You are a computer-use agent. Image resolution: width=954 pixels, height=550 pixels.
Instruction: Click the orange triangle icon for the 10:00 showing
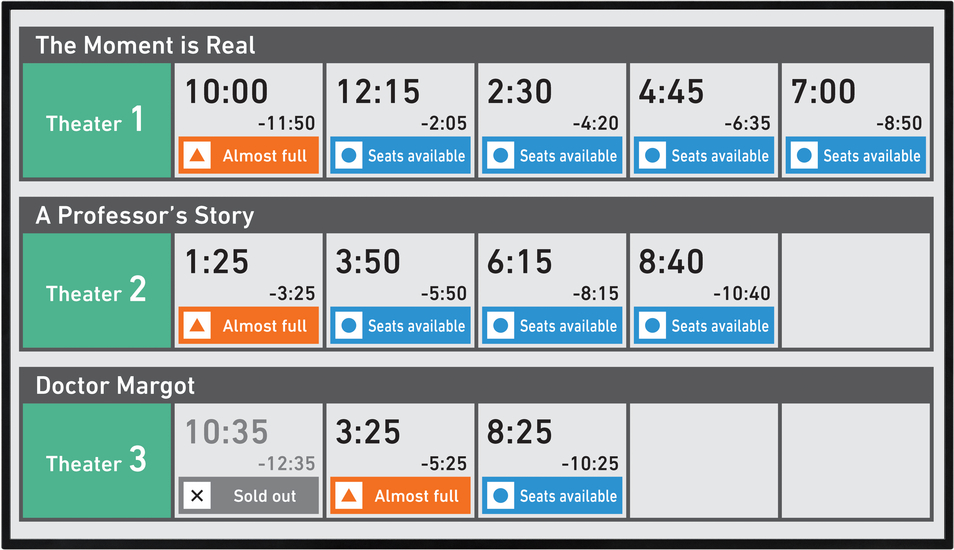[197, 156]
